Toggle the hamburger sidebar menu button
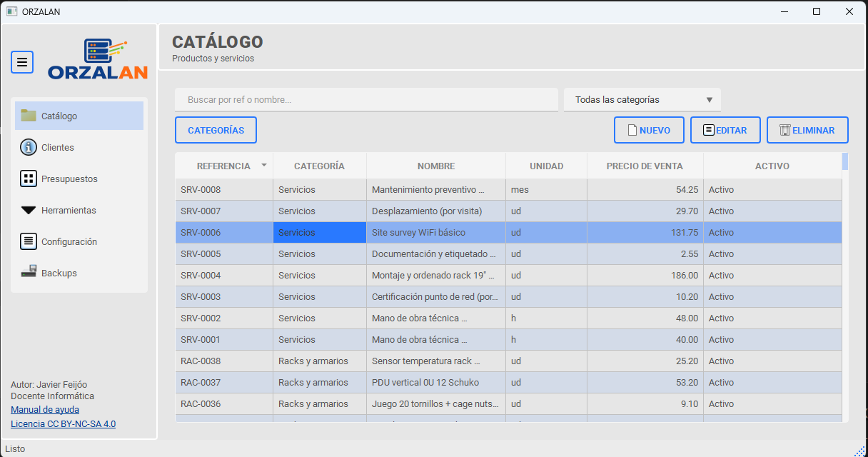The width and height of the screenshot is (868, 457). click(x=22, y=62)
